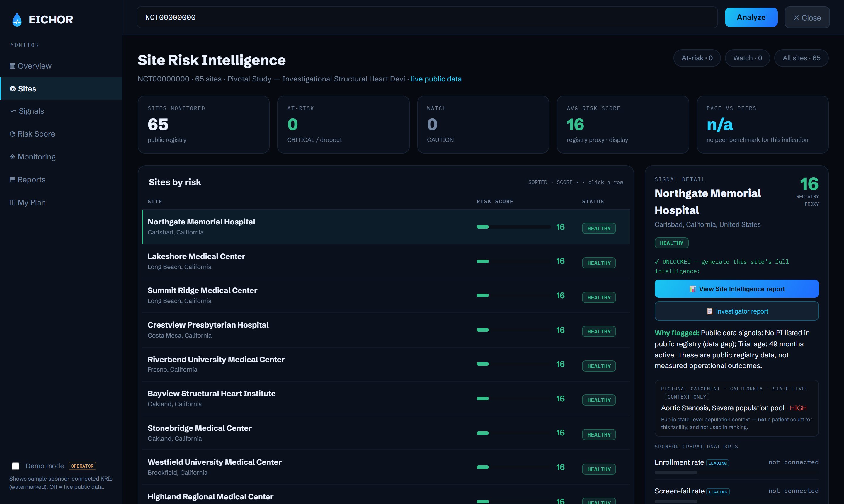This screenshot has width=844, height=504.
Task: Click HIGH population pool label
Action: click(x=798, y=408)
